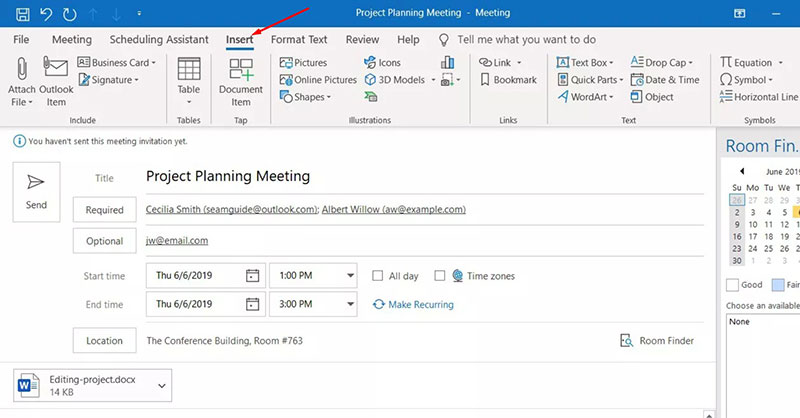Open the Screenshot dropdown
The width and height of the screenshot is (800, 418).
click(x=451, y=80)
